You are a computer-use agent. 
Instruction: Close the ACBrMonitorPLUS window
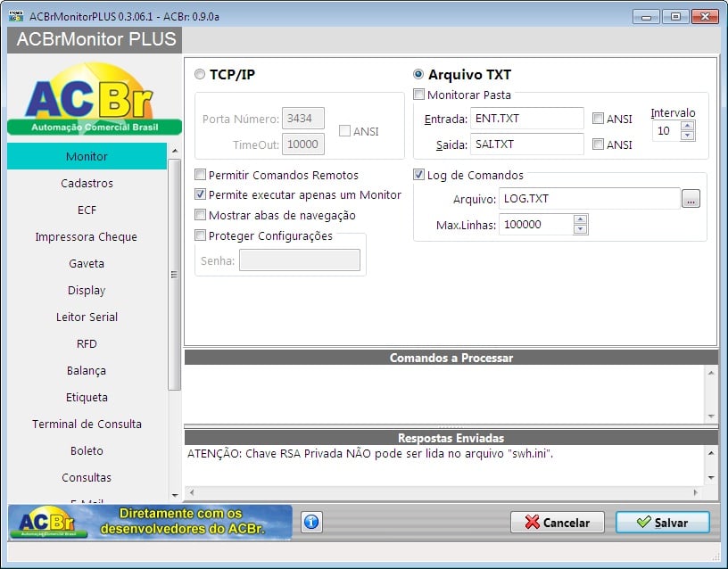click(x=705, y=17)
